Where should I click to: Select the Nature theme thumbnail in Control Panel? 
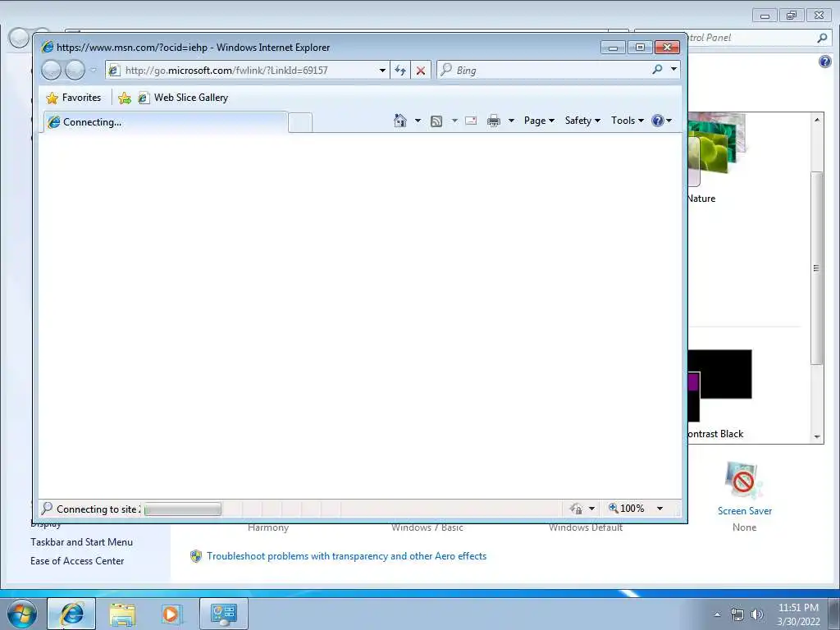[x=715, y=149]
